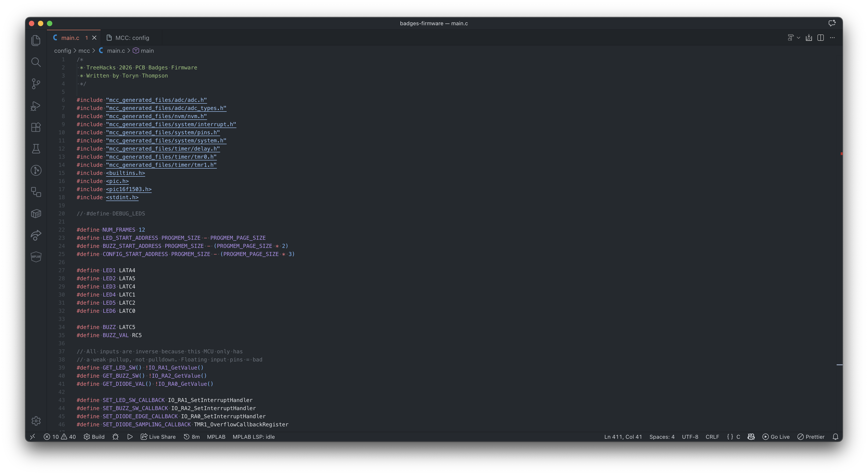Open the 'mcc' breadcrumb segment
The image size is (868, 475).
tap(84, 50)
